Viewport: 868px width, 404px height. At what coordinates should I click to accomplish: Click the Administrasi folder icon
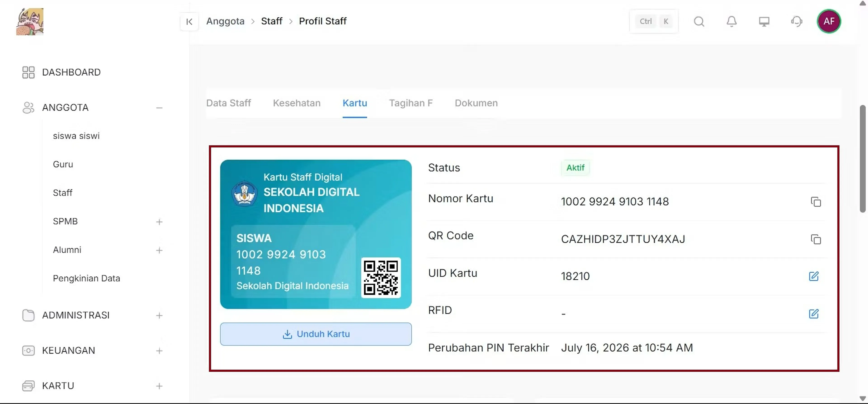(28, 315)
